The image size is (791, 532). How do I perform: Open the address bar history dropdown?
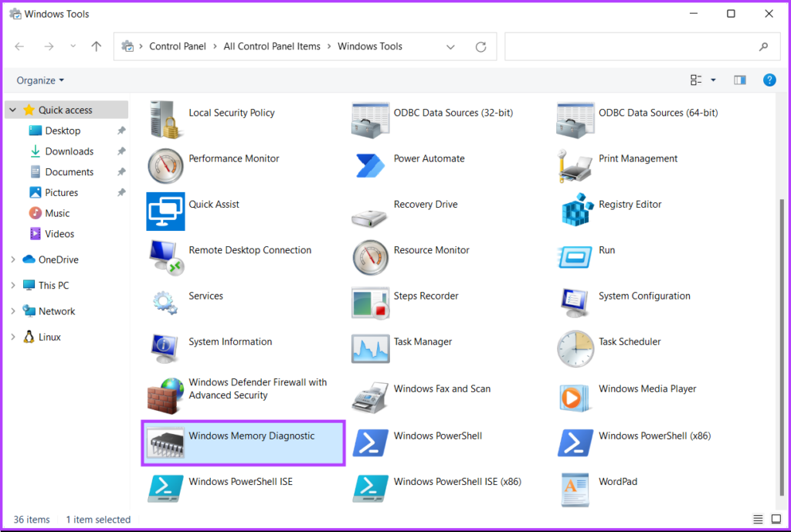point(450,47)
